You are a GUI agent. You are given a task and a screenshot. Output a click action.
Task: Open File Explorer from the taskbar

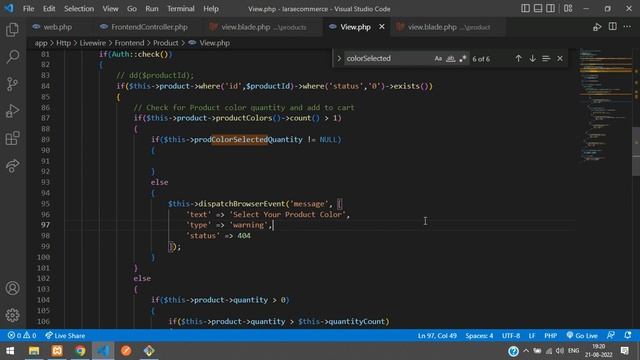[x=34, y=351]
